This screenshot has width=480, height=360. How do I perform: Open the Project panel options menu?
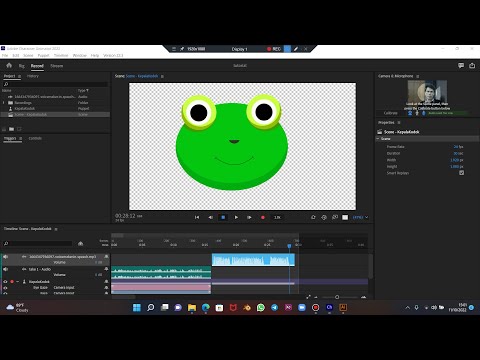[19, 76]
